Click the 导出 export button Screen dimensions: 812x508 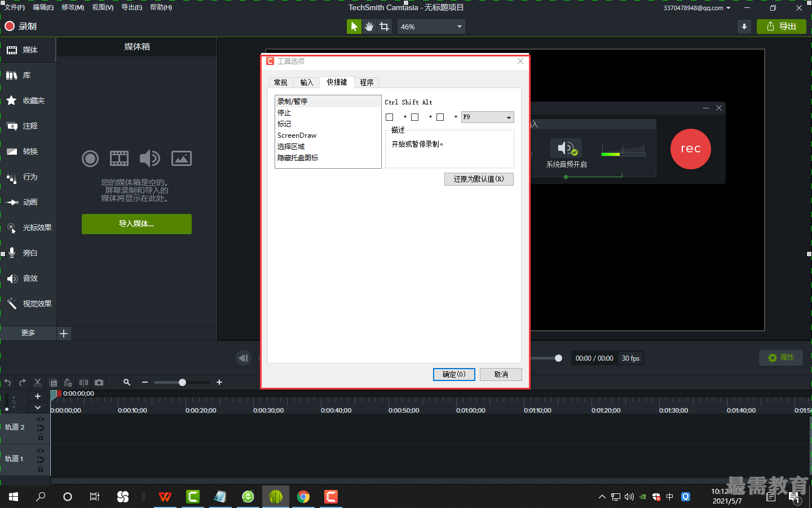[782, 27]
